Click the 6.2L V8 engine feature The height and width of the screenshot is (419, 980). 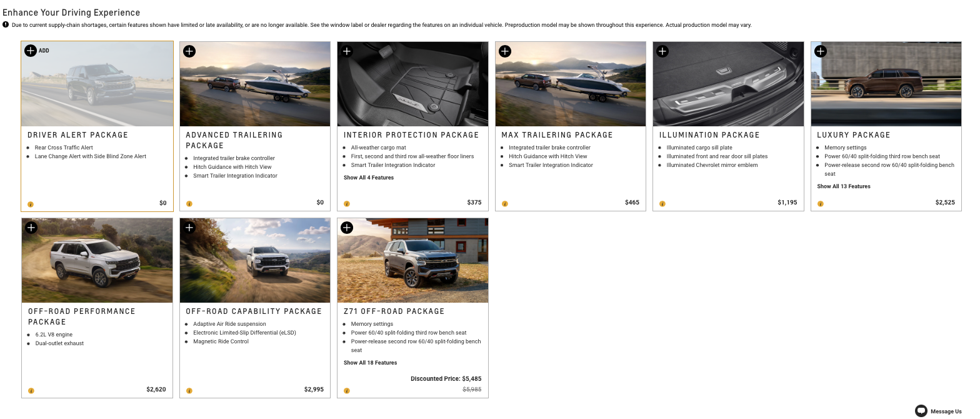[x=54, y=335]
